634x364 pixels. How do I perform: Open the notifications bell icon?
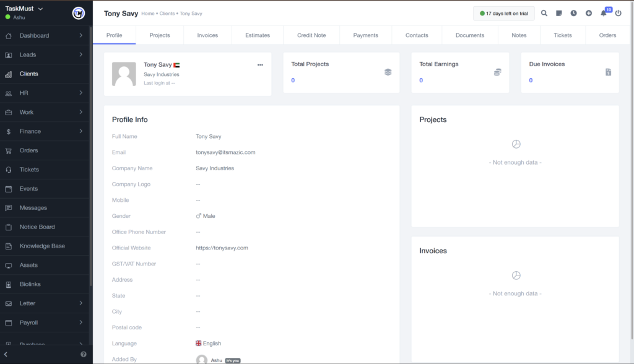click(604, 13)
